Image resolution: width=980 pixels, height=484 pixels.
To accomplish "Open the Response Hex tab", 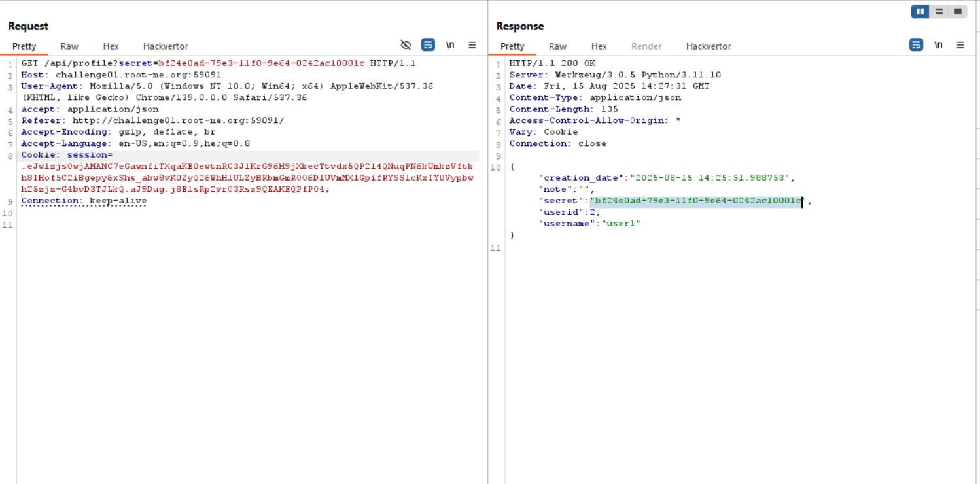I will [599, 46].
